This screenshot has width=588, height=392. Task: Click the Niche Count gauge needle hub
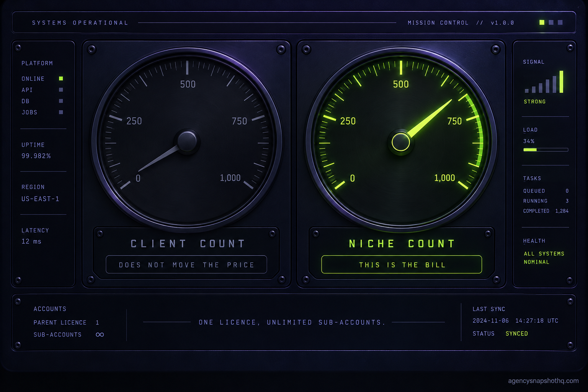click(401, 142)
